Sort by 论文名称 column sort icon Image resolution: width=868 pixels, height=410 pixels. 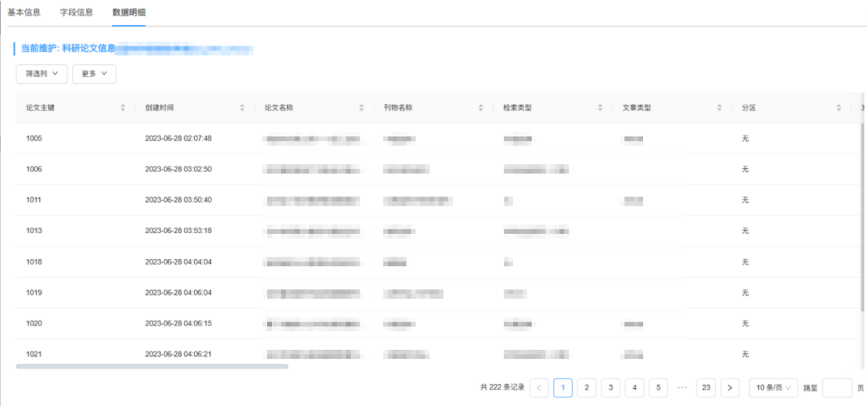(x=361, y=108)
